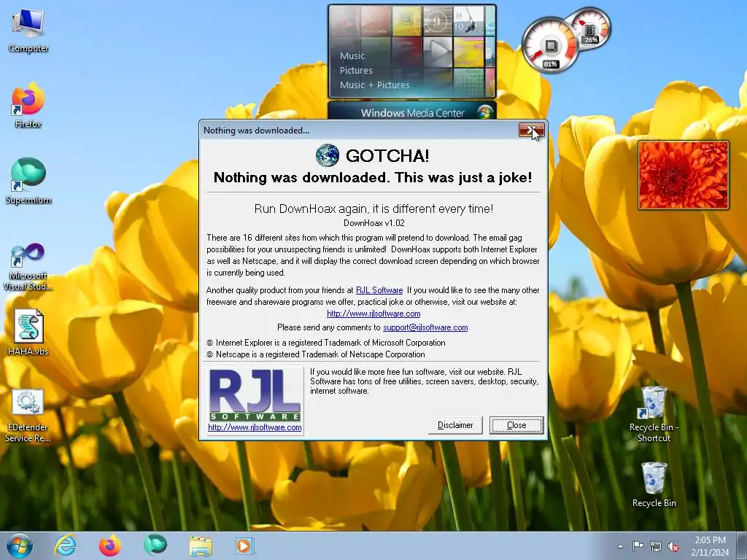The image size is (747, 560).
Task: Click the DownHoax v1.02 version text
Action: coord(374,223)
